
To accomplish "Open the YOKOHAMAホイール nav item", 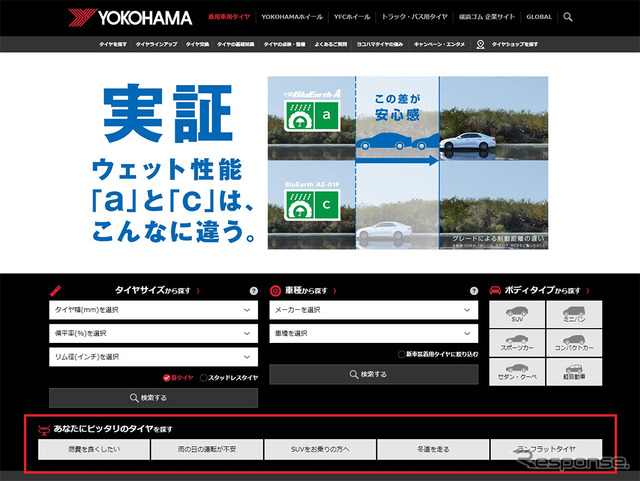I will (x=292, y=17).
